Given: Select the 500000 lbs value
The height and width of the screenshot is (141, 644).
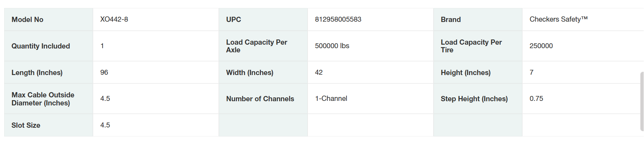Looking at the screenshot, I should 332,46.
